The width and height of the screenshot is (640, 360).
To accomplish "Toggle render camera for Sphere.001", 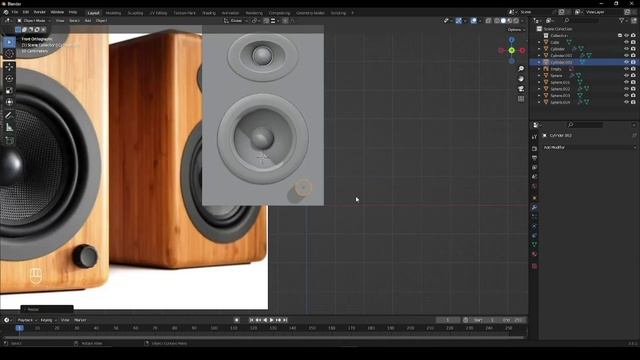I will (633, 82).
